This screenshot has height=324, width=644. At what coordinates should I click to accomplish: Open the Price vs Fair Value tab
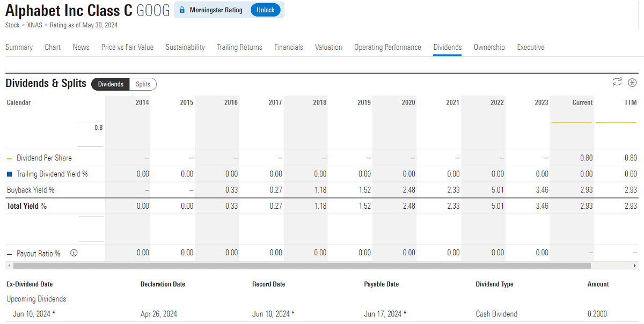coord(127,47)
